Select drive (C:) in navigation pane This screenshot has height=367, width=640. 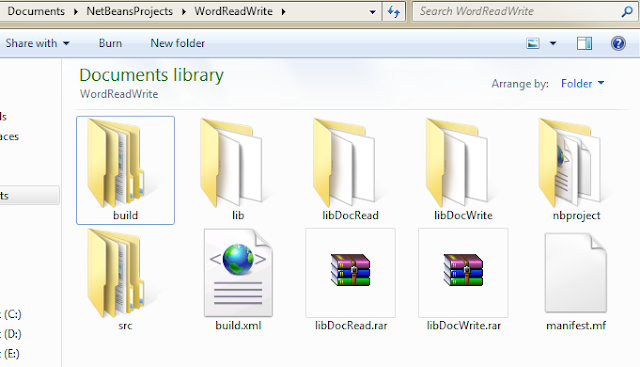click(x=11, y=314)
